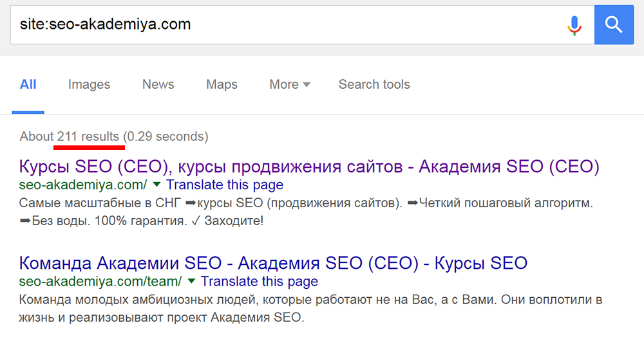Expand the More dropdown menu
This screenshot has height=339, width=644.
(290, 84)
